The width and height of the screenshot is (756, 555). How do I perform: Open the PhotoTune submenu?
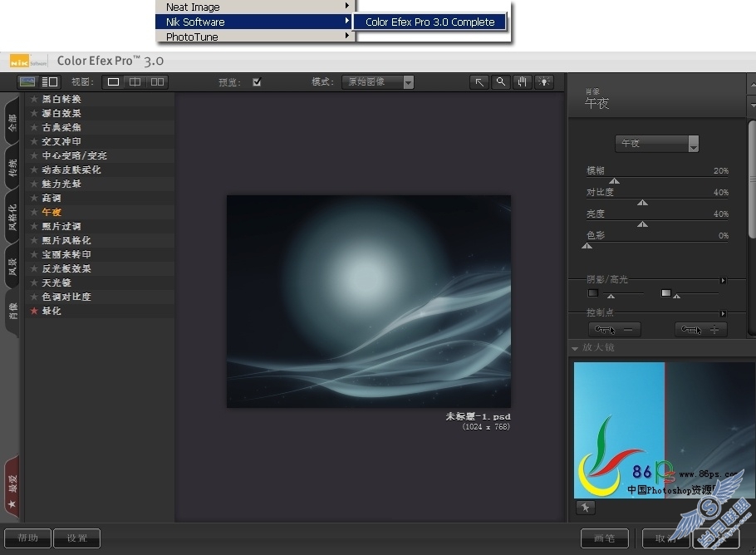click(256, 37)
